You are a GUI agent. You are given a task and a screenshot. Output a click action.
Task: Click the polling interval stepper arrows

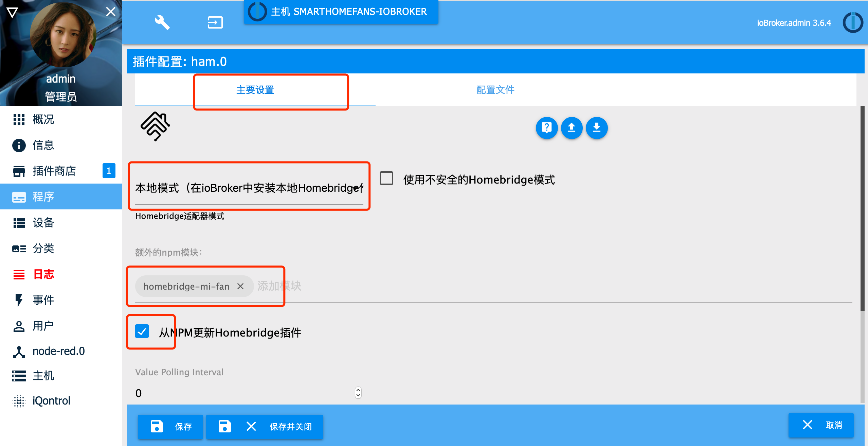tap(358, 393)
